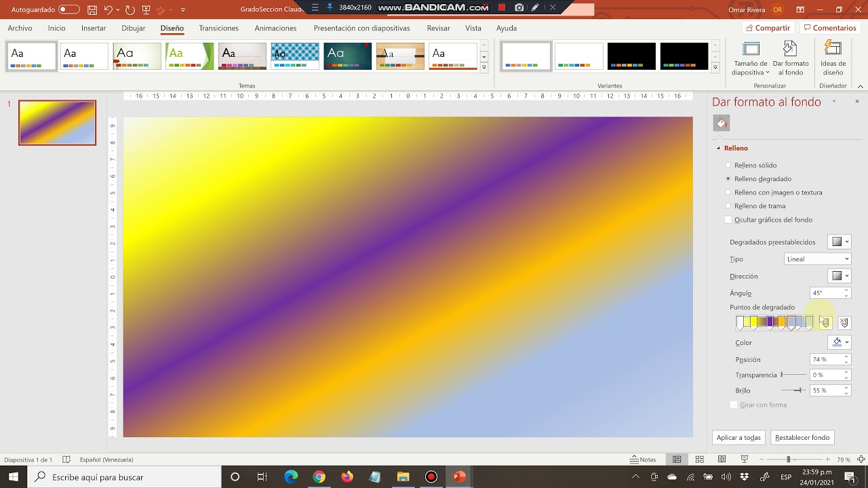The image size is (868, 488).
Task: Click the Save icon in the title bar
Action: coord(92,9)
